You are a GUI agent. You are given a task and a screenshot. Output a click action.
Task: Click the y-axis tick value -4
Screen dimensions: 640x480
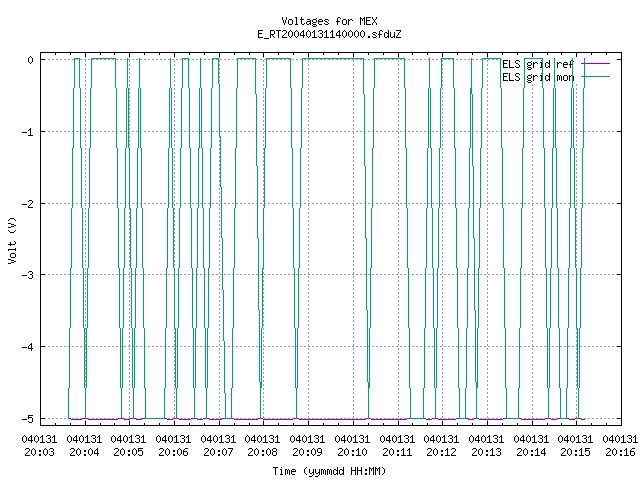click(28, 347)
